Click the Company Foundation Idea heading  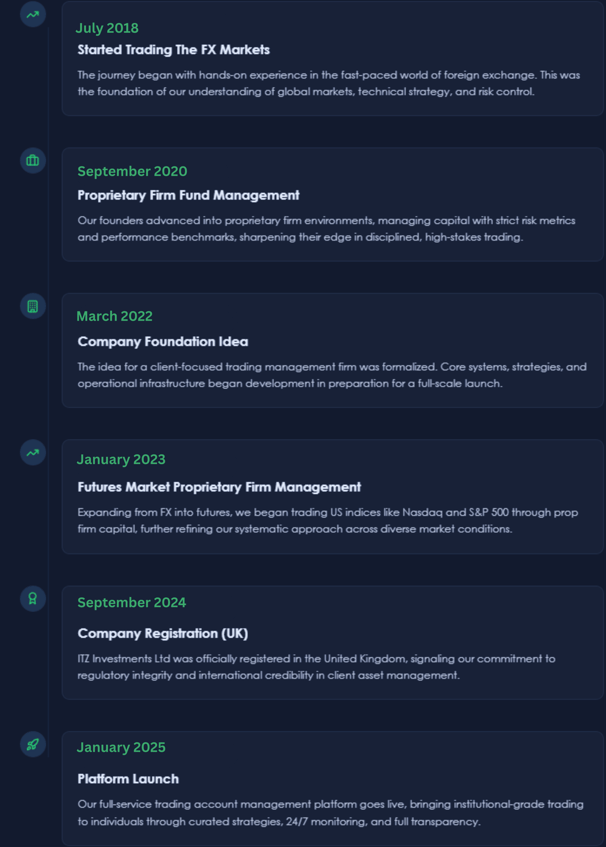[163, 341]
